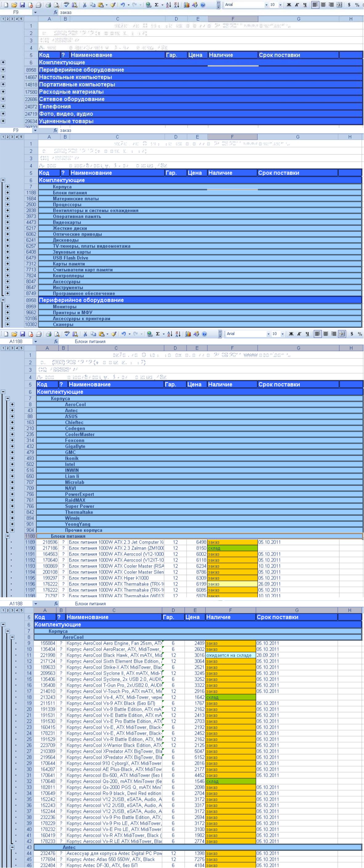Expand the CoolerMaster brand group
This screenshot has height=868, width=364.
[12, 434]
